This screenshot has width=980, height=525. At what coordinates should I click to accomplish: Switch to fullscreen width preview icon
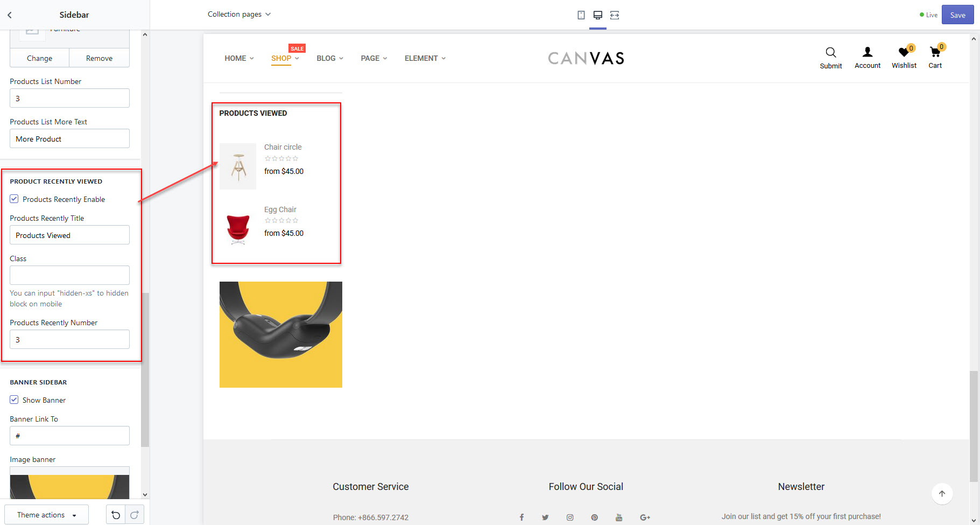click(615, 15)
